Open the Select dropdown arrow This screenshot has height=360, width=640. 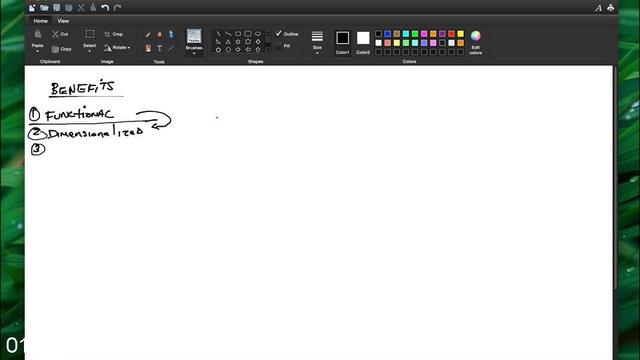click(x=90, y=51)
